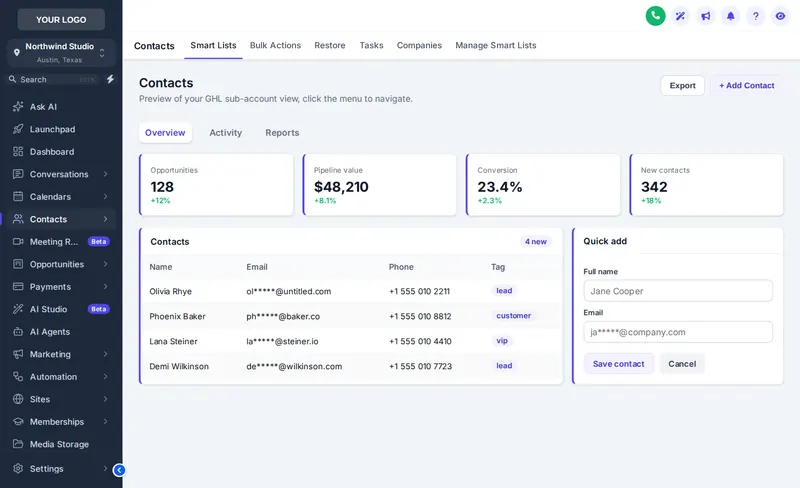Click the Automation icon in sidebar

pyautogui.click(x=18, y=377)
